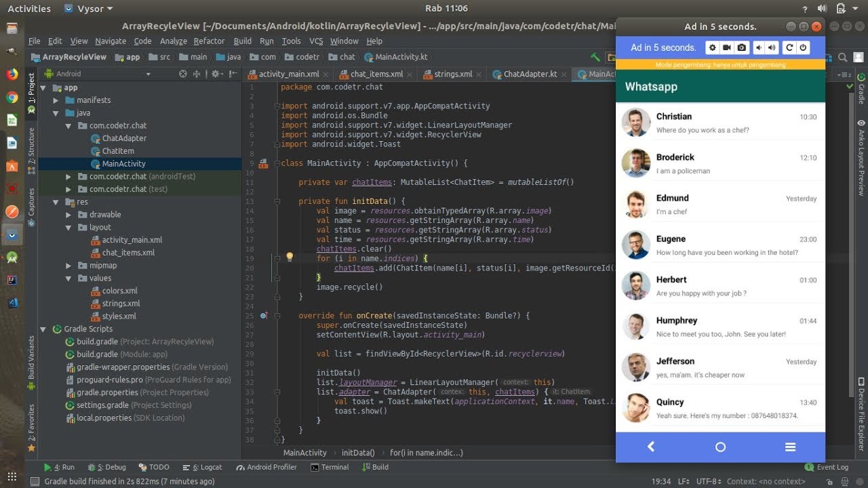Open the Eugene chat row
The height and width of the screenshot is (488, 868).
(720, 245)
